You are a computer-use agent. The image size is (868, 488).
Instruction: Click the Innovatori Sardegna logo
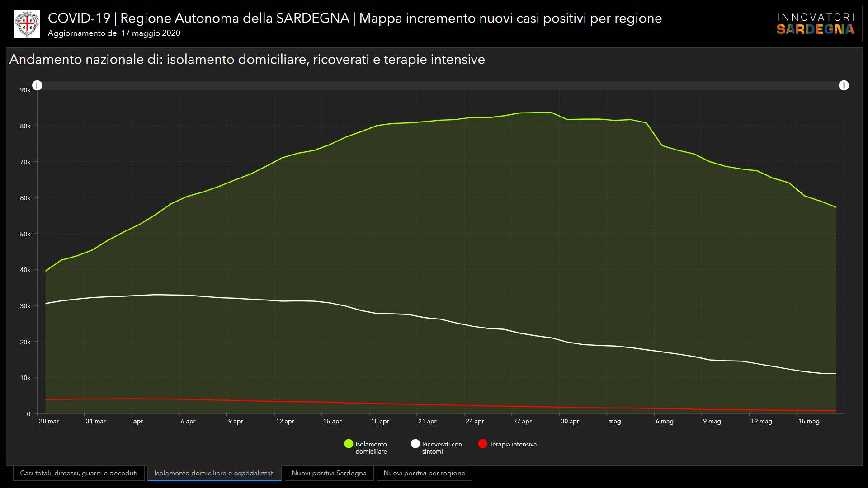tap(815, 24)
